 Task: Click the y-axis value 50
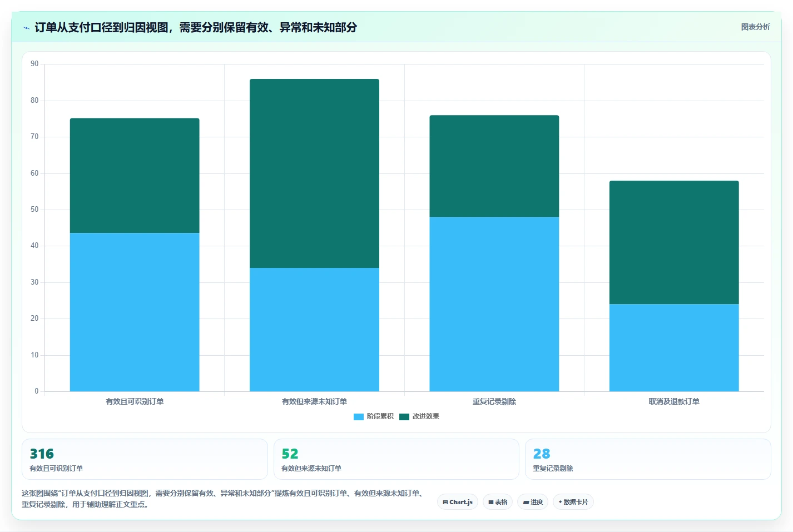pyautogui.click(x=34, y=210)
